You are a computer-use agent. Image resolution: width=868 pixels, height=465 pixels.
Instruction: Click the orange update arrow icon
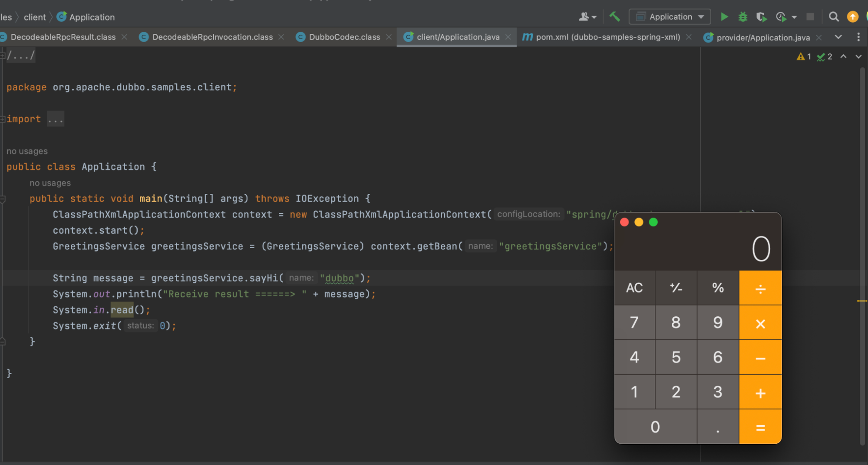click(x=852, y=17)
